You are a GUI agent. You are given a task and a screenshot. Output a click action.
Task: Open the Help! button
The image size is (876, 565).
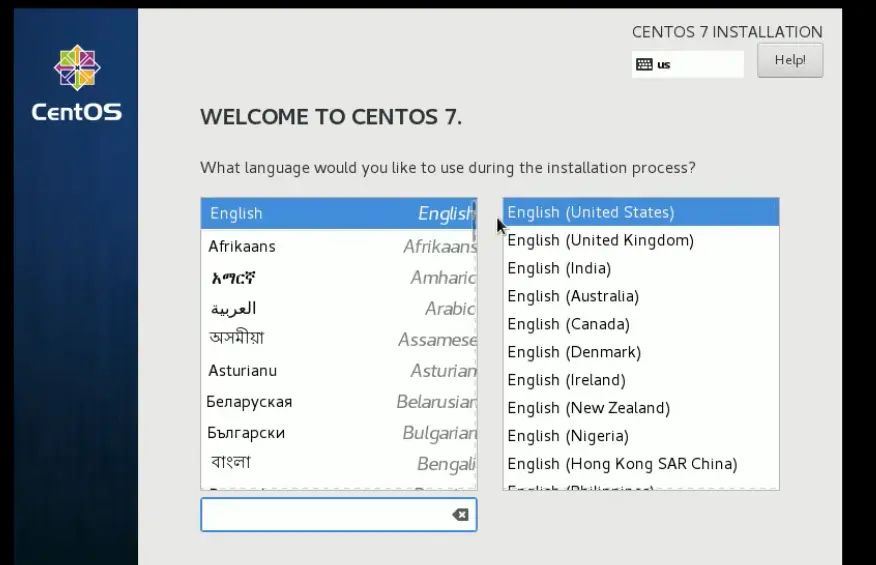[x=790, y=60]
